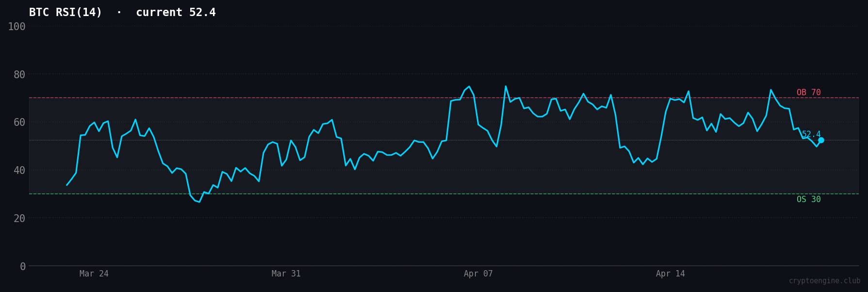Click the green dashed oversold threshold line

point(388,194)
